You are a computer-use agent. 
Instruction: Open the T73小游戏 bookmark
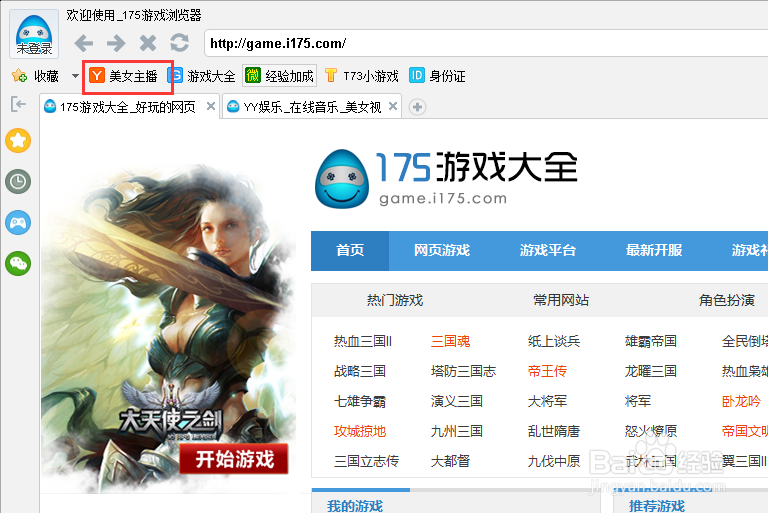click(361, 76)
